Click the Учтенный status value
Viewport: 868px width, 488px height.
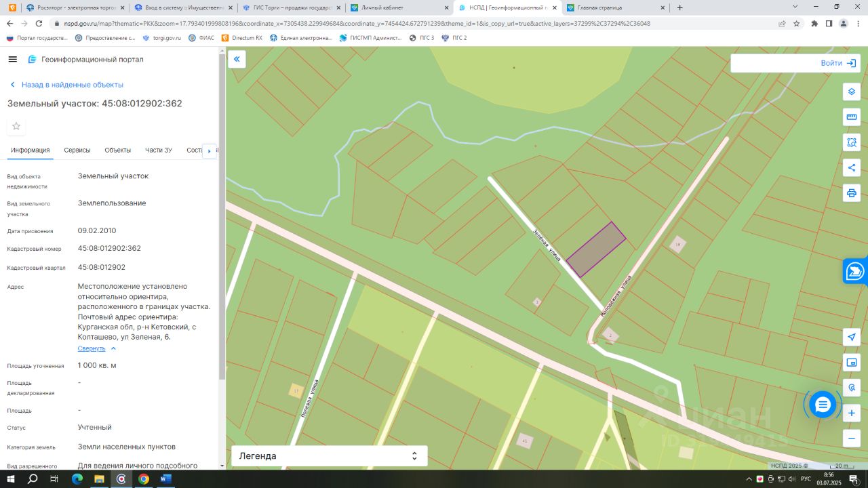95,428
